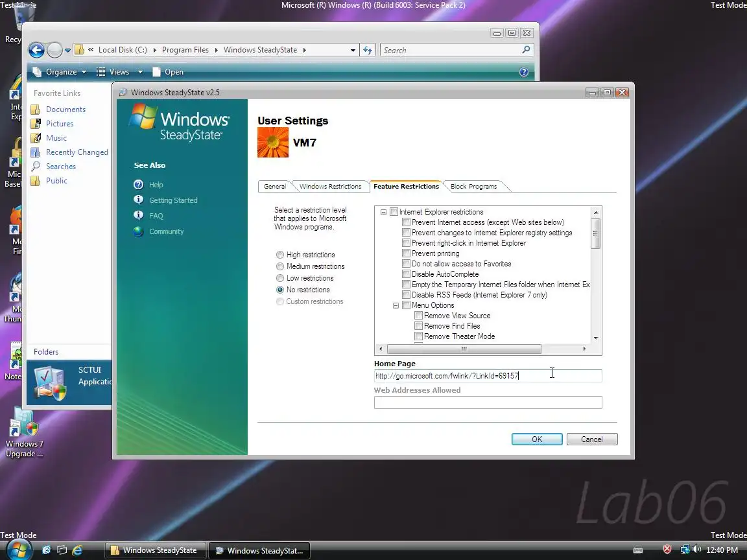The image size is (747, 560).
Task: Open recent pages dropdown beside navigation arrows
Action: coord(67,50)
